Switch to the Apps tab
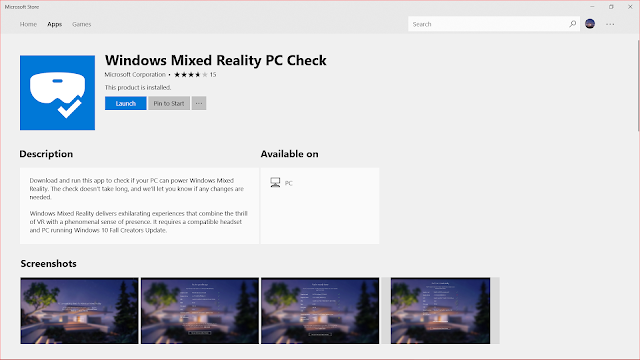This screenshot has height=360, width=640. pos(54,24)
